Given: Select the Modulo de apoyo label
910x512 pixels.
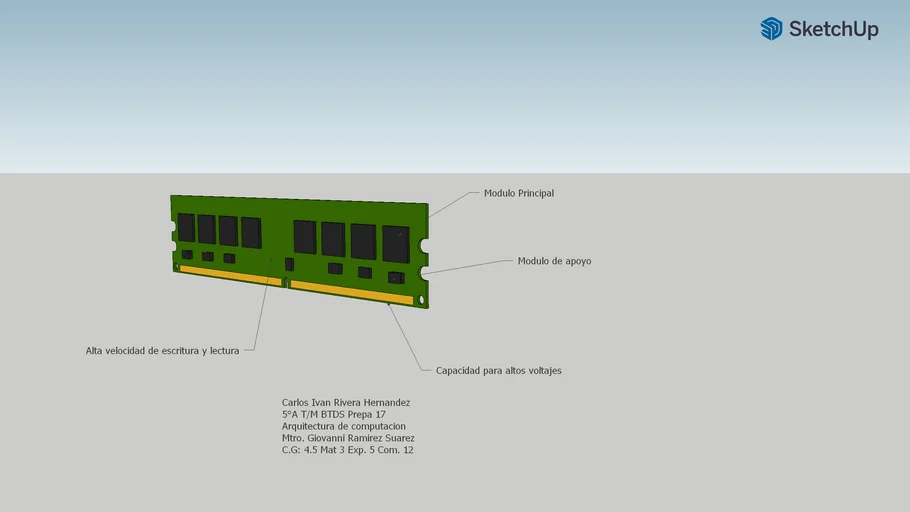Looking at the screenshot, I should pos(554,261).
